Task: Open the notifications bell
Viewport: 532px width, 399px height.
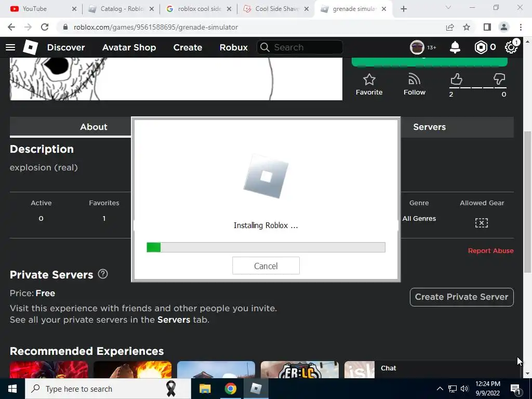Action: pos(455,47)
